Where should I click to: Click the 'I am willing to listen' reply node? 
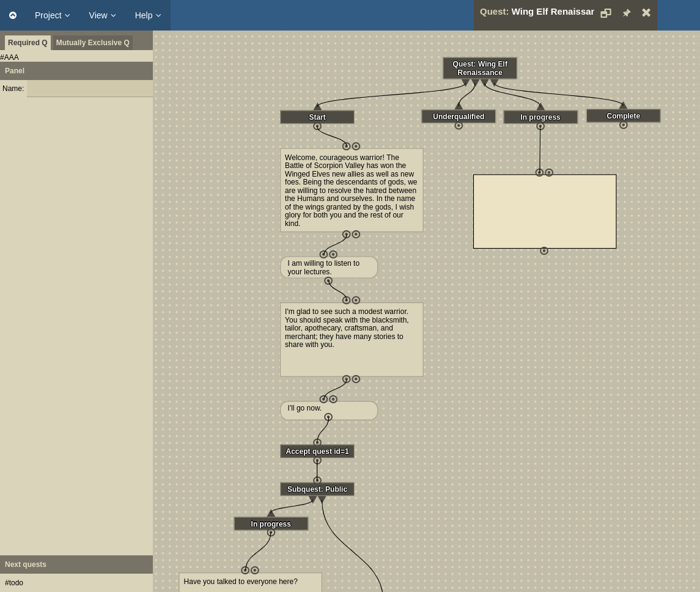[x=328, y=268]
